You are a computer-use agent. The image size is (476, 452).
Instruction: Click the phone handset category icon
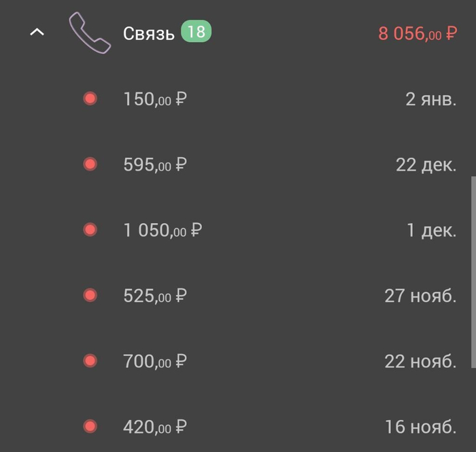point(90,33)
